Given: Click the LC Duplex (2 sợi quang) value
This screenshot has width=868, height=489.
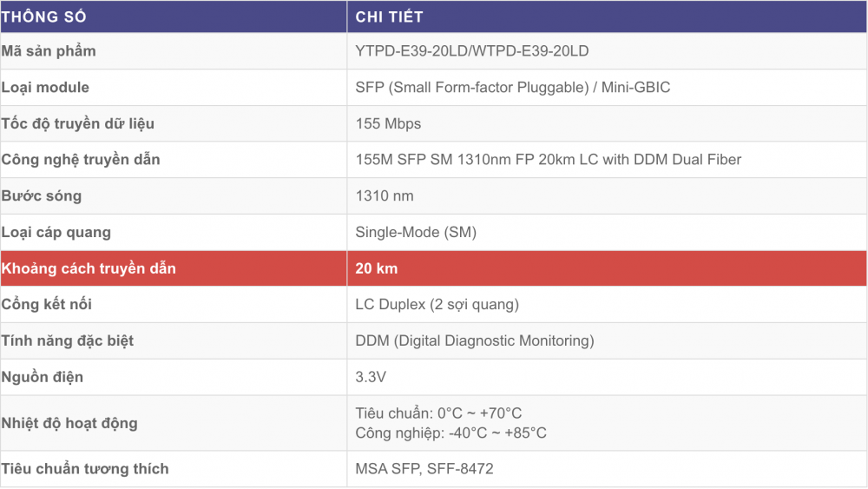Looking at the screenshot, I should click(437, 305).
